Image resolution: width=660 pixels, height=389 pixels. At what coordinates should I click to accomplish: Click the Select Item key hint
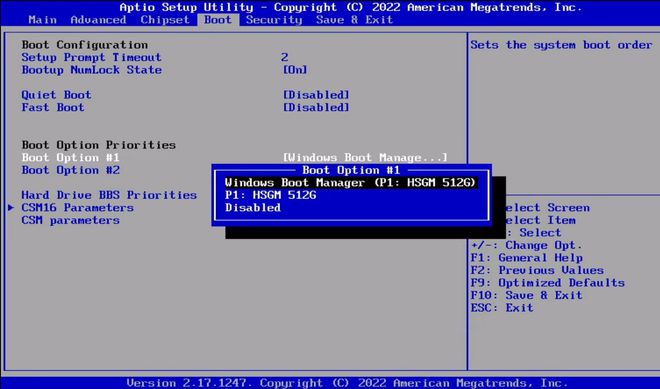(540, 220)
